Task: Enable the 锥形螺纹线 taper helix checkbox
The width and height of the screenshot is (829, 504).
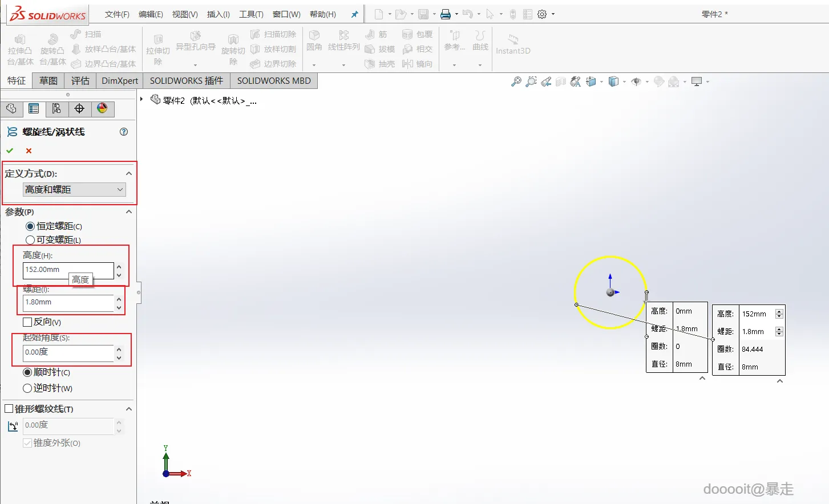Action: pos(9,409)
